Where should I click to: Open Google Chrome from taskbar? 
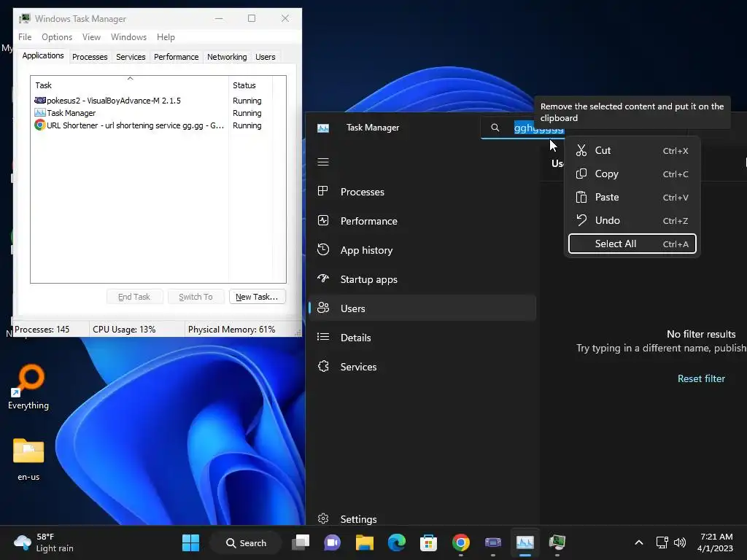point(461,542)
